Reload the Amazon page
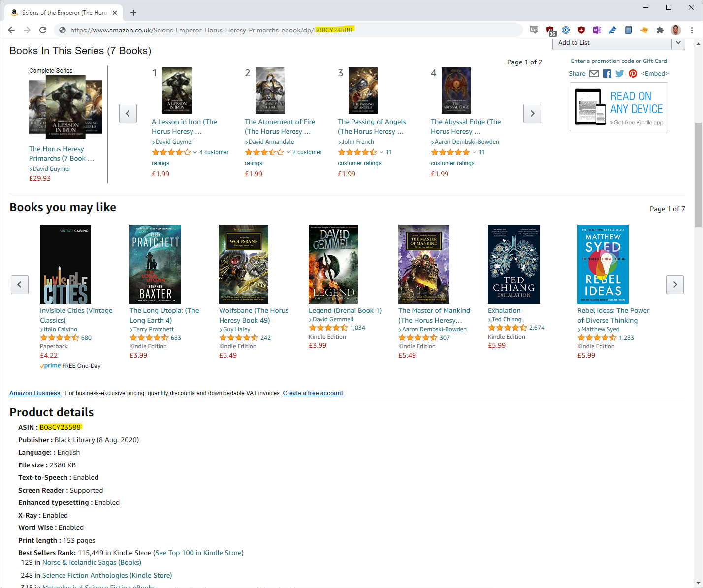The image size is (703, 588). click(43, 30)
